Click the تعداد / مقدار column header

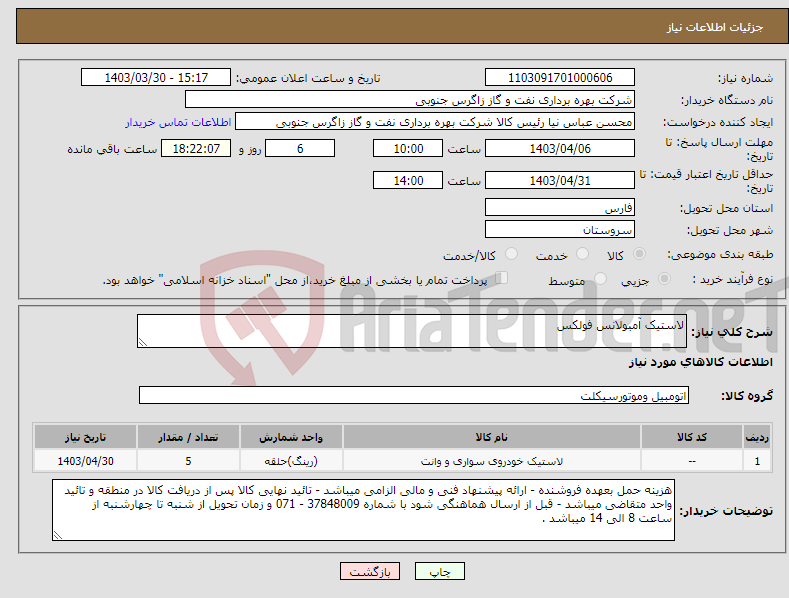click(x=188, y=436)
